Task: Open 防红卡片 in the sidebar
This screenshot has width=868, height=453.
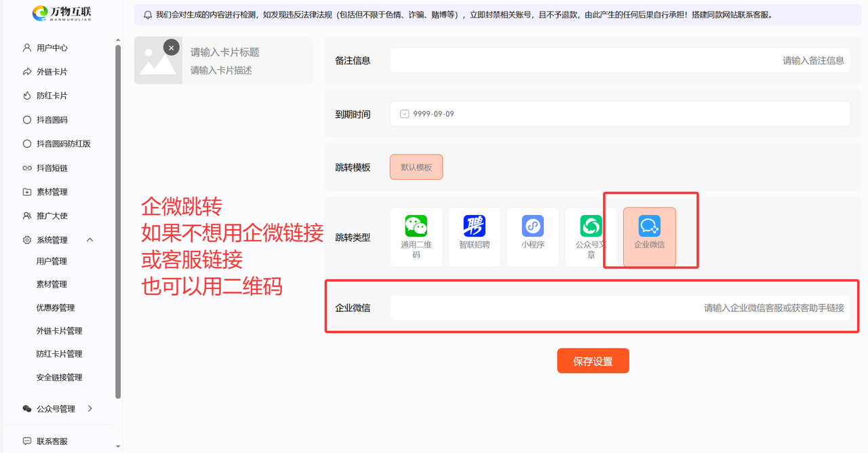Action: click(52, 96)
